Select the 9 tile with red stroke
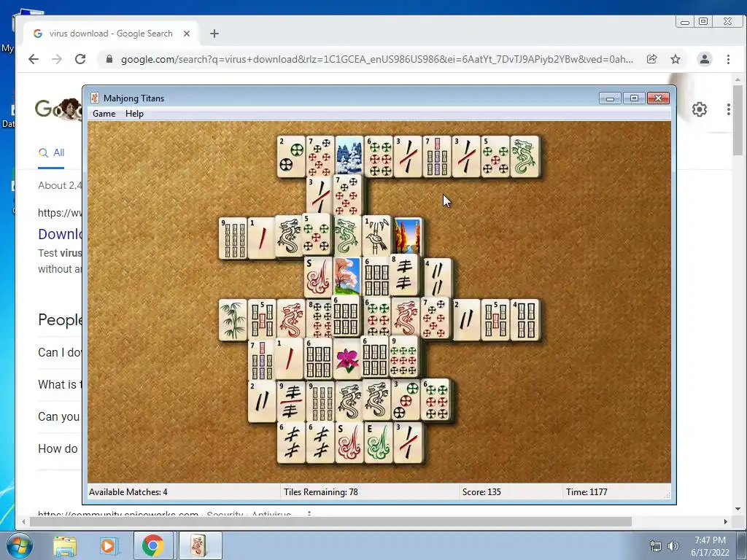This screenshot has height=560, width=747. (291, 402)
